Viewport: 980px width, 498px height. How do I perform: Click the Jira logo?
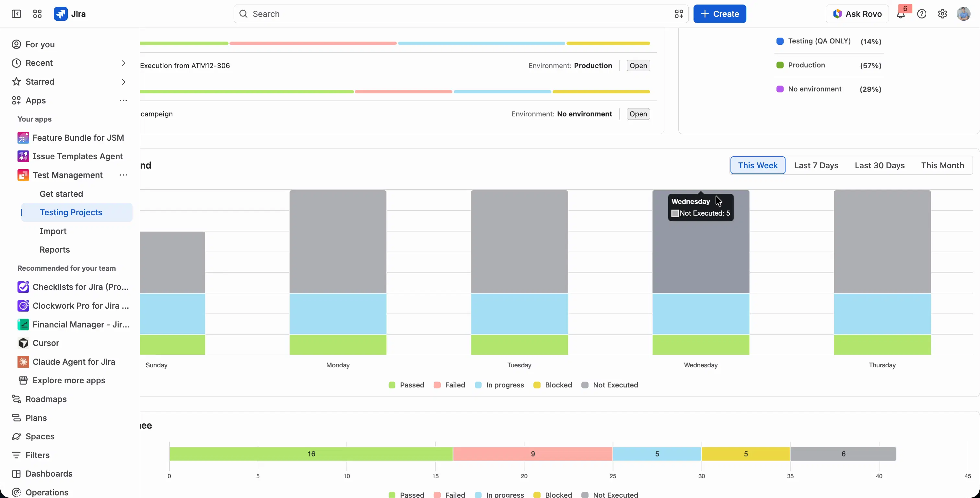[70, 14]
